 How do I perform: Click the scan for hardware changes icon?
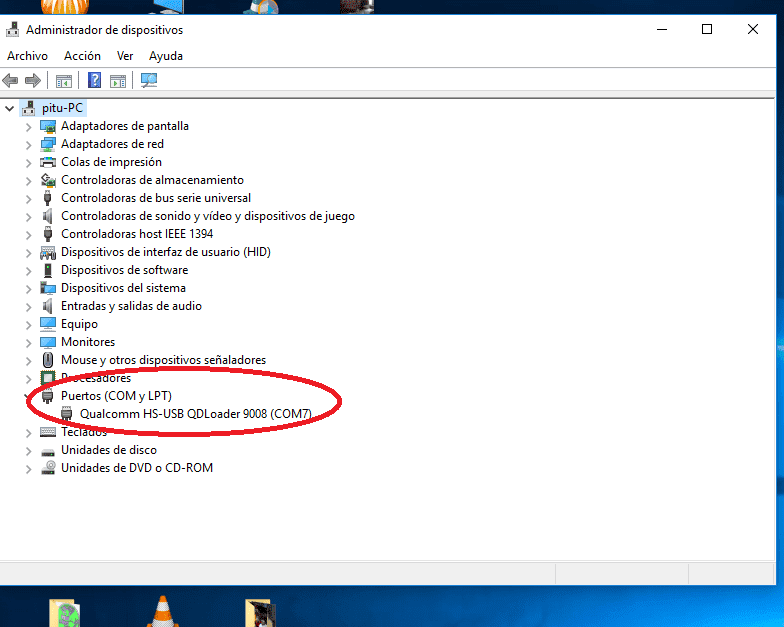[148, 80]
